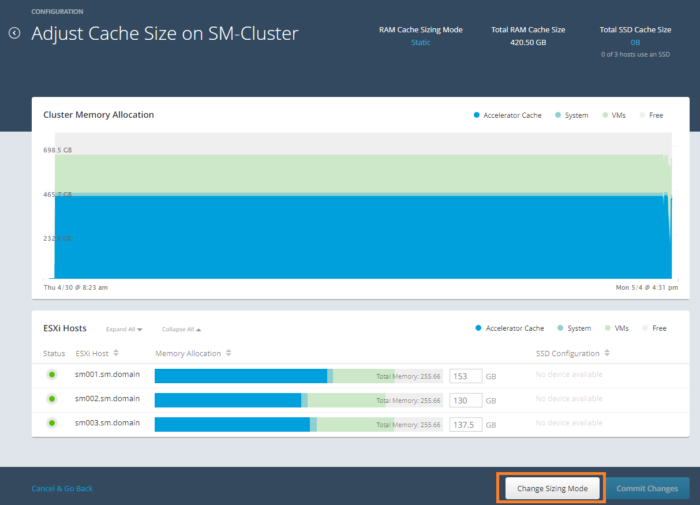Click the cache size field showing 130
The image size is (700, 505).
(x=466, y=400)
